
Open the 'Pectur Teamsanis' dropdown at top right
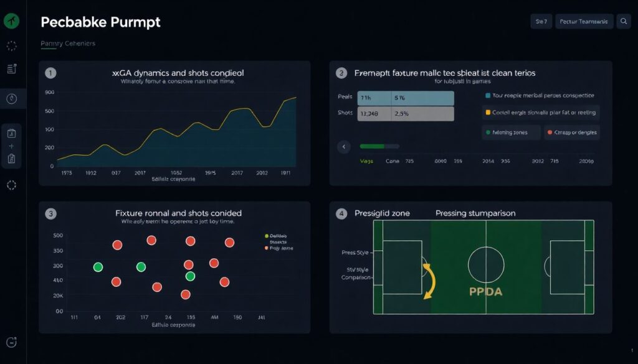point(583,22)
